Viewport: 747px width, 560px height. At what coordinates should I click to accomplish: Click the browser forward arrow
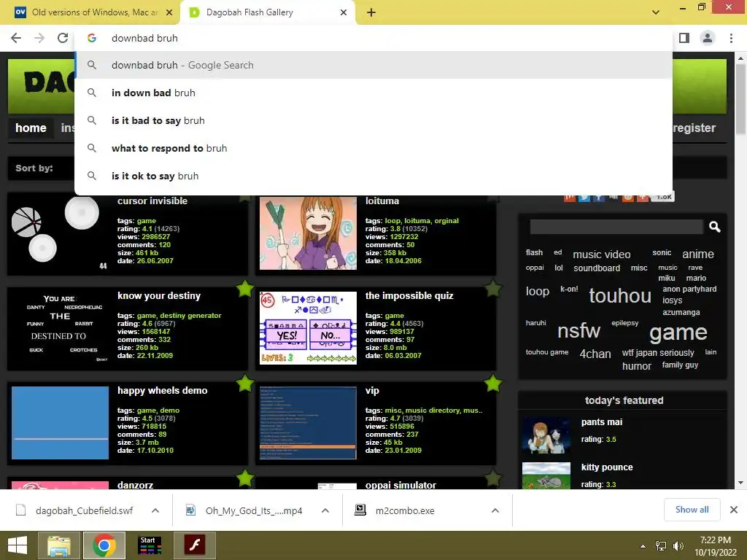[x=39, y=38]
